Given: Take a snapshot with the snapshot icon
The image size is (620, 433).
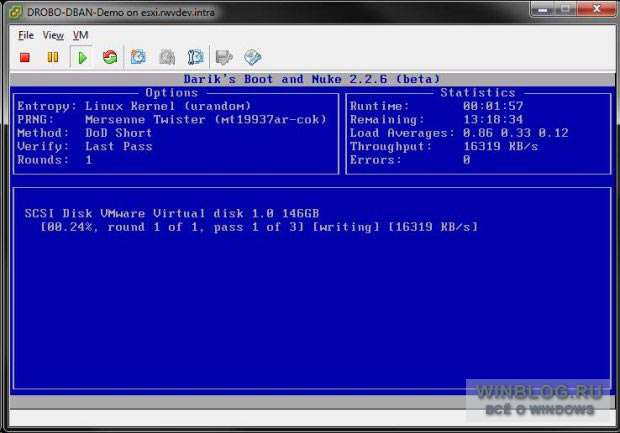Looking at the screenshot, I should [138, 57].
